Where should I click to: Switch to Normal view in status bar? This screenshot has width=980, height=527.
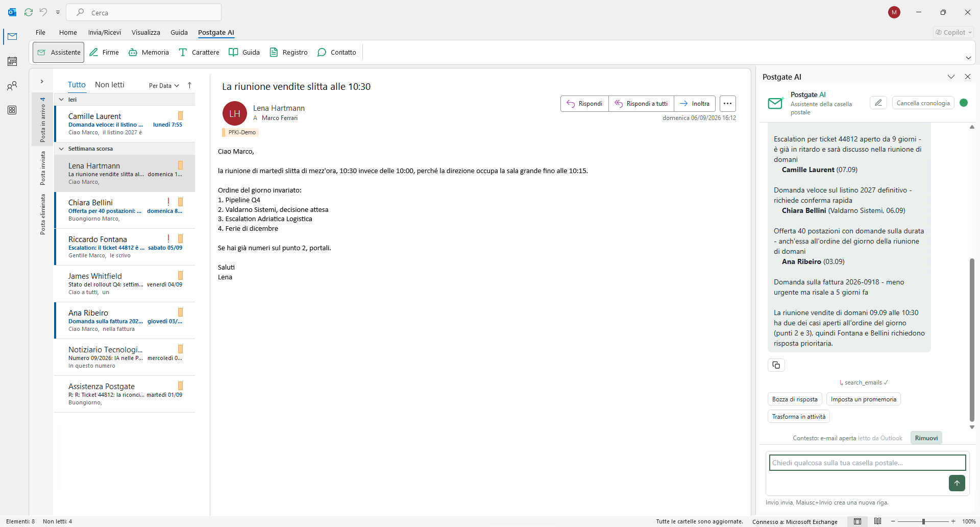pos(857,521)
